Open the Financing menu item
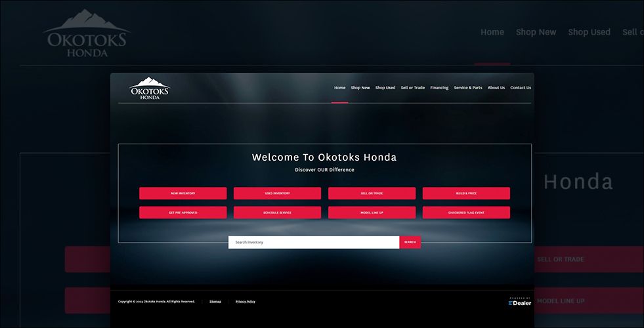 pos(439,88)
